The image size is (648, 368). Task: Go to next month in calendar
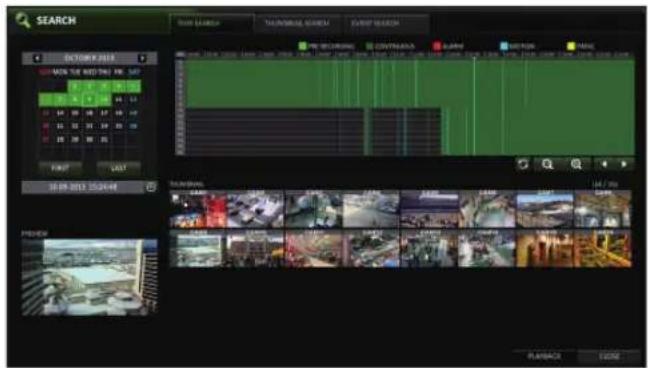[x=142, y=58]
